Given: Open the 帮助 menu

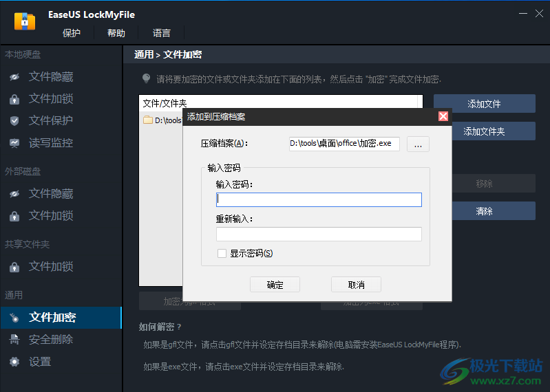Looking at the screenshot, I should (116, 33).
